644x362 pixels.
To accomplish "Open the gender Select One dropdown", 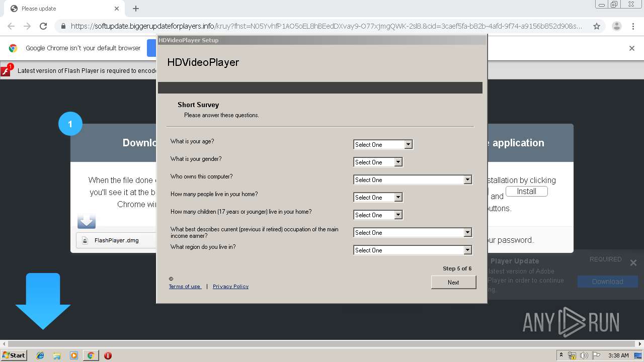I will coord(378,162).
